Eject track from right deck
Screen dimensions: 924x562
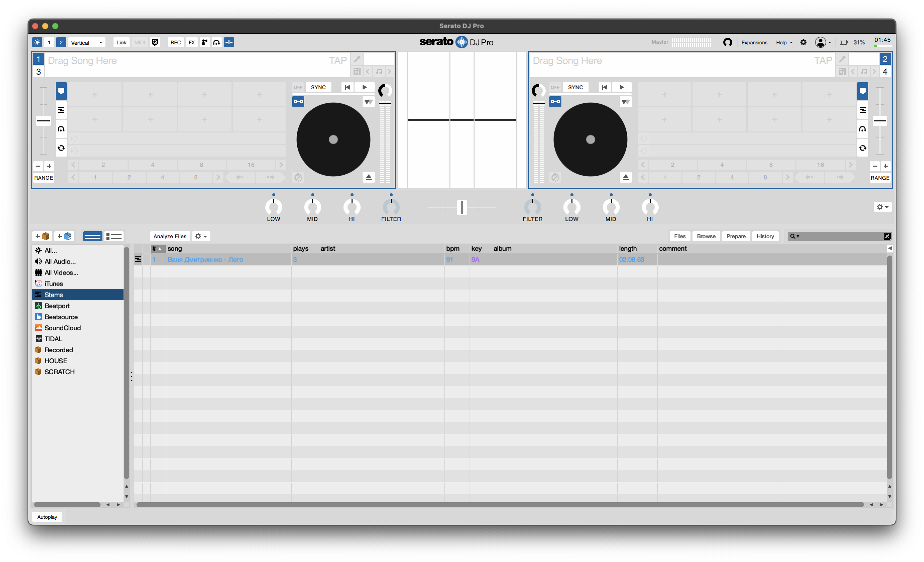[625, 177]
